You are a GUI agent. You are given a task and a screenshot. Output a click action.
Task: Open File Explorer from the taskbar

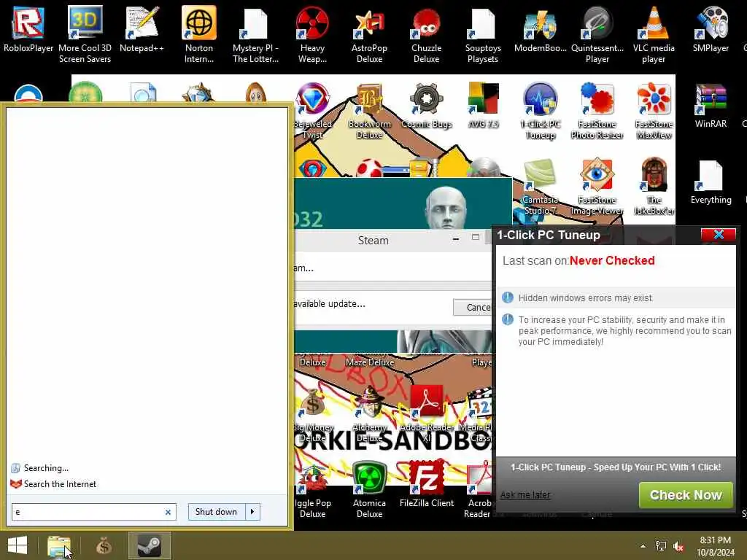click(59, 545)
